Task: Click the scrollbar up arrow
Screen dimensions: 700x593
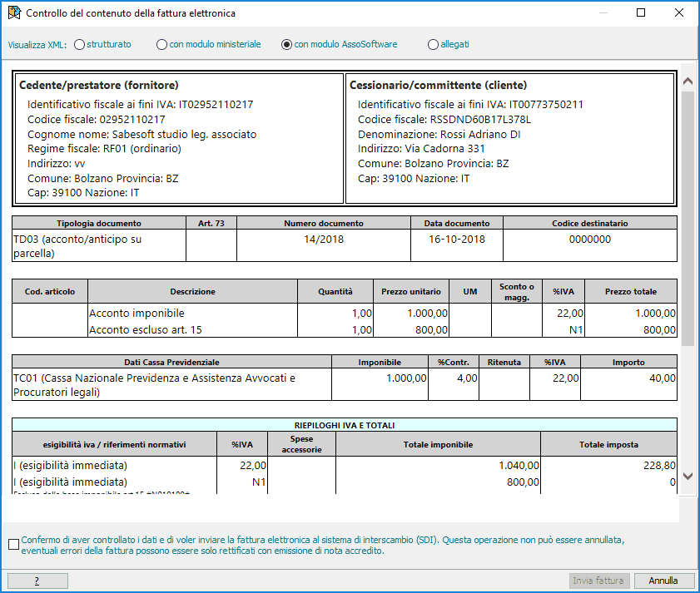Action: point(688,82)
